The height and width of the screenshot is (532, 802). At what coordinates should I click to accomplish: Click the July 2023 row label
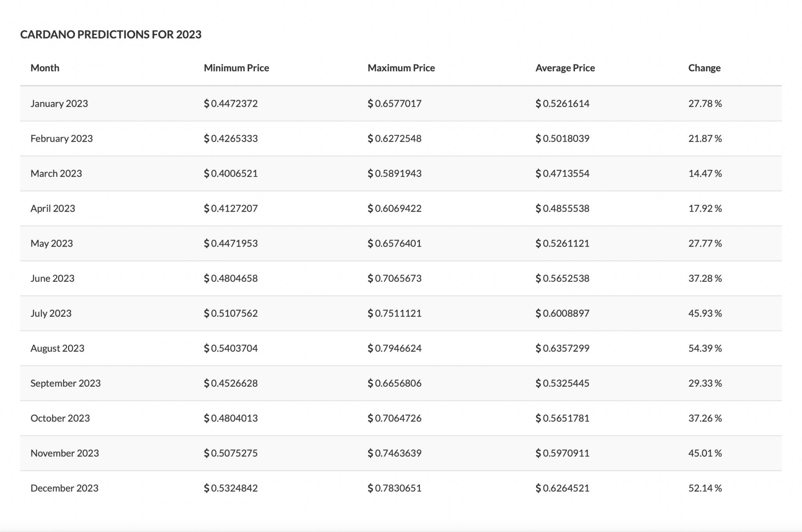pos(51,313)
